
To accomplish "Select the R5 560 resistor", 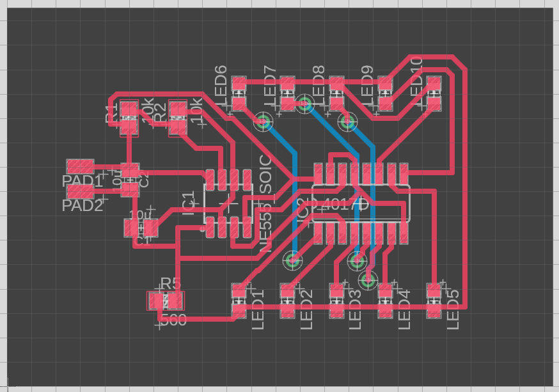I will coord(166,300).
